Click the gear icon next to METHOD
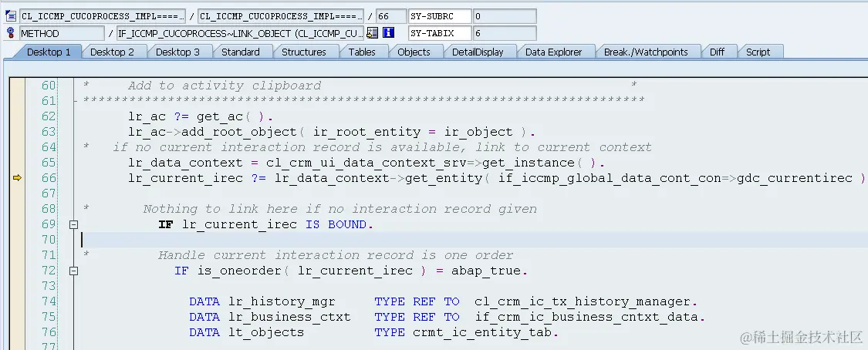 11,33
